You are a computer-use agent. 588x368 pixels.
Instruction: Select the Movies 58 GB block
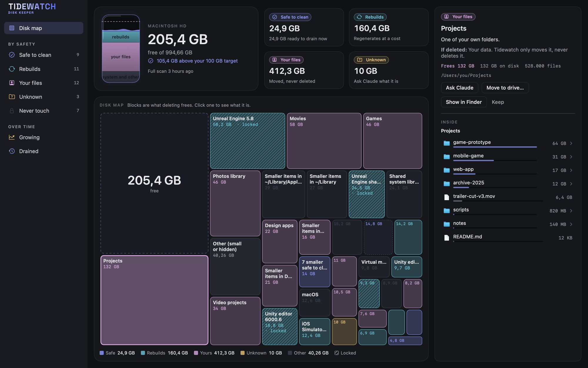click(324, 141)
